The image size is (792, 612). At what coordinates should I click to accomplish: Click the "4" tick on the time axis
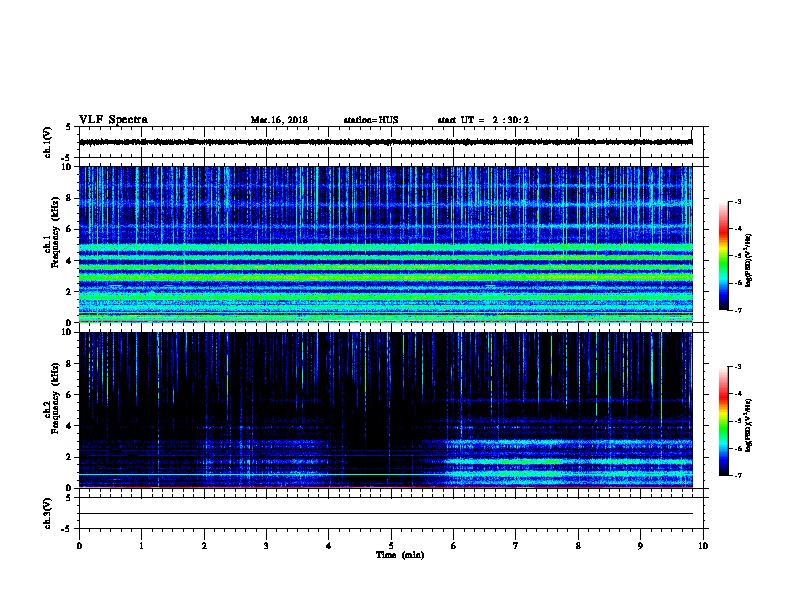pos(329,545)
